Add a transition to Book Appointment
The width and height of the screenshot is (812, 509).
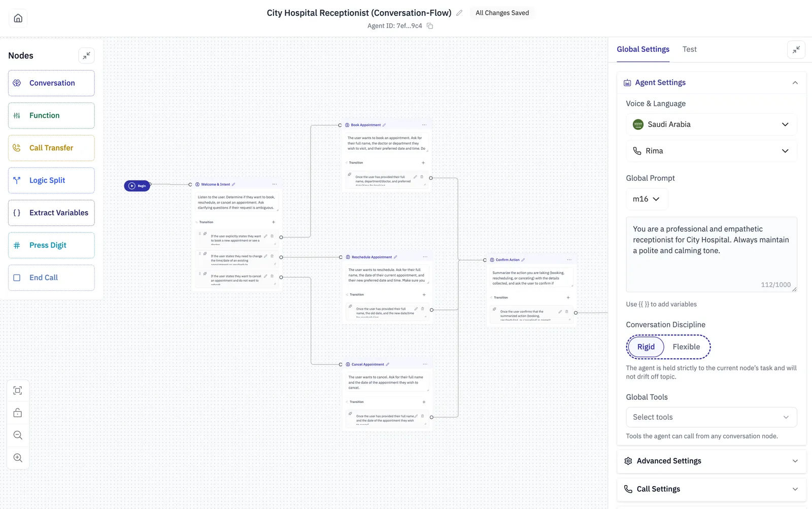pyautogui.click(x=423, y=163)
